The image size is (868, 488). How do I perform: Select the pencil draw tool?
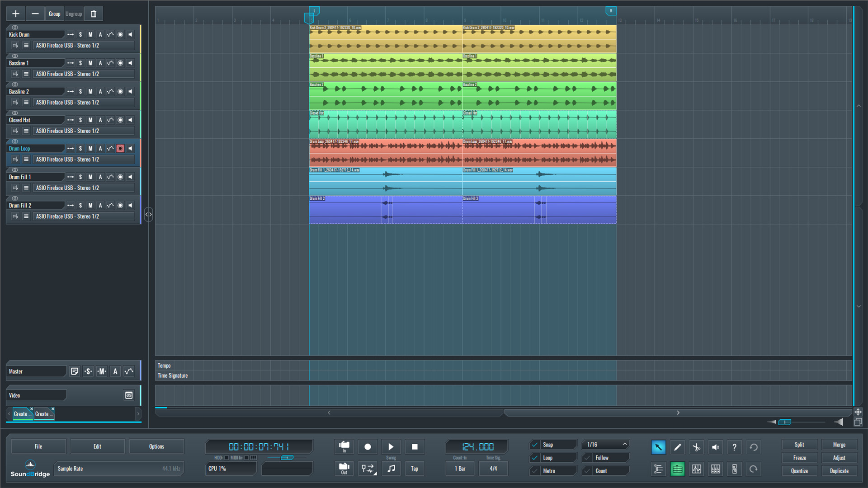tap(677, 447)
